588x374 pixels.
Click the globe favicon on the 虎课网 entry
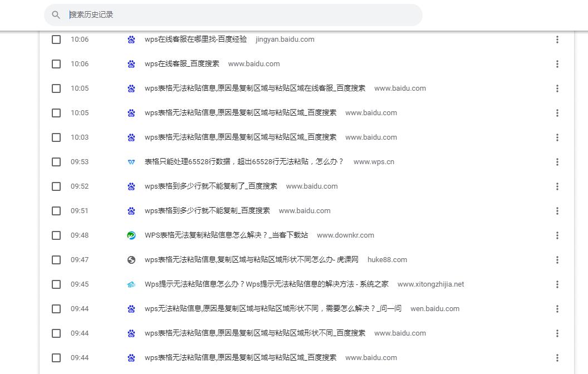pyautogui.click(x=131, y=259)
